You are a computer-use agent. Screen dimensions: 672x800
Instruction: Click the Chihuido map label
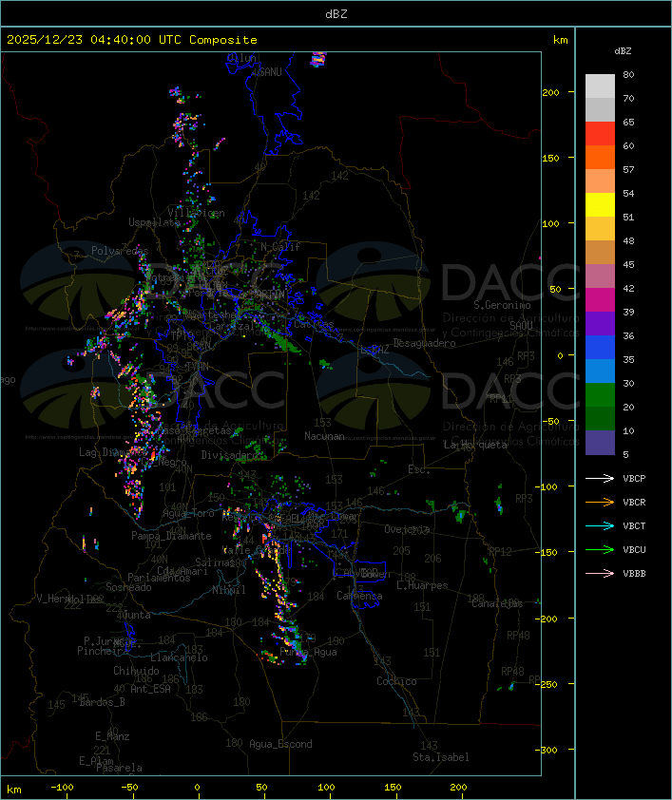[x=136, y=671]
